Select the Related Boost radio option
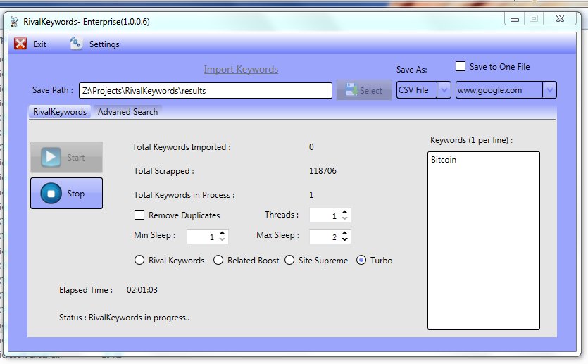Image resolution: width=588 pixels, height=364 pixels. (x=218, y=261)
